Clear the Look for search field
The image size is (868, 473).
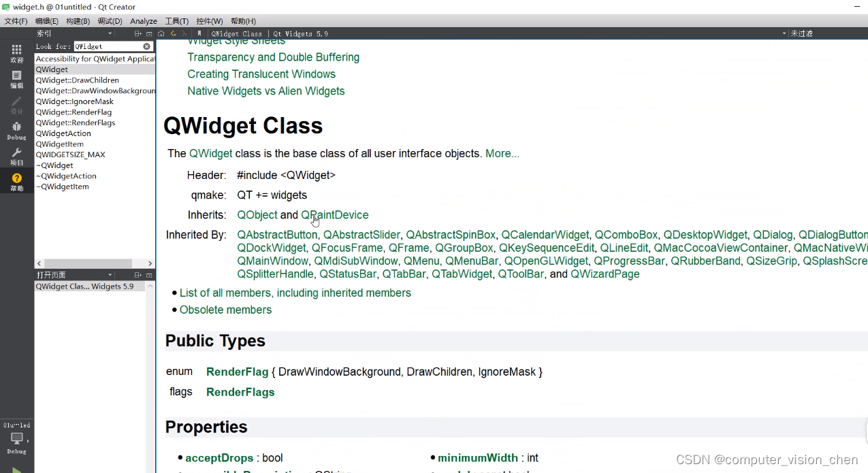(x=146, y=46)
